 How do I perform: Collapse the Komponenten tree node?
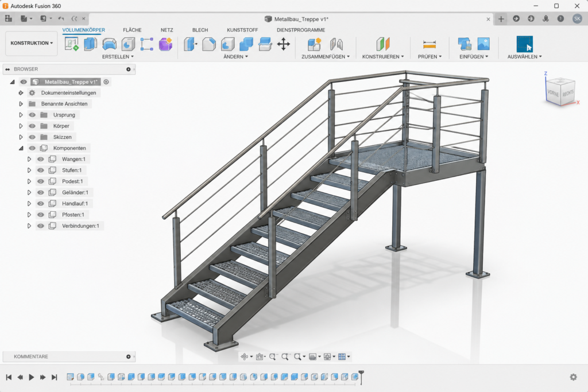[21, 148]
